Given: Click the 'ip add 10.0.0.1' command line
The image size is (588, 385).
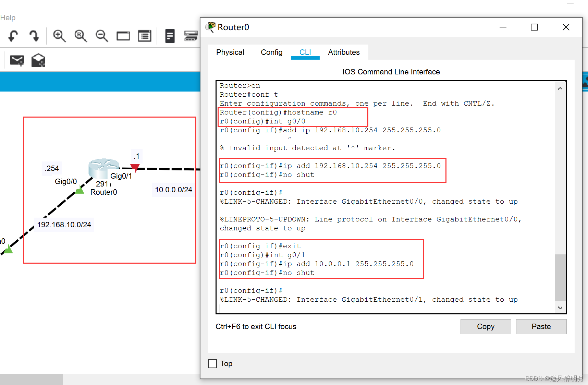Looking at the screenshot, I should coord(317,264).
